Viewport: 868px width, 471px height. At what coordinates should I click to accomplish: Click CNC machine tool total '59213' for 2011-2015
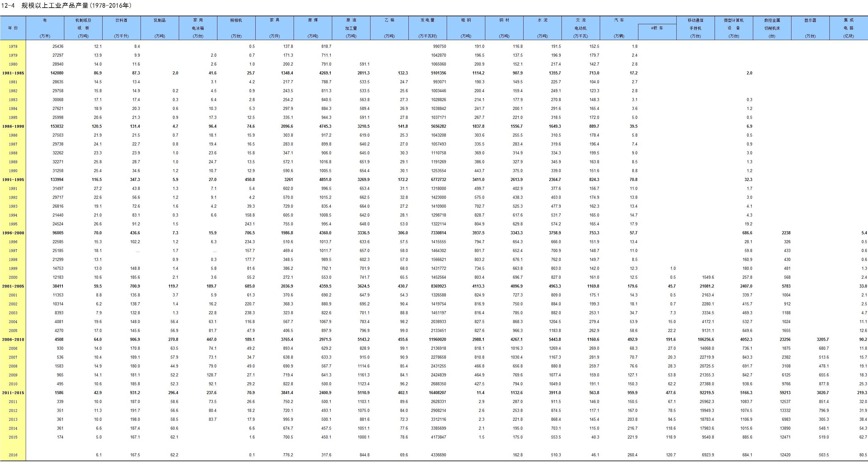point(785,393)
